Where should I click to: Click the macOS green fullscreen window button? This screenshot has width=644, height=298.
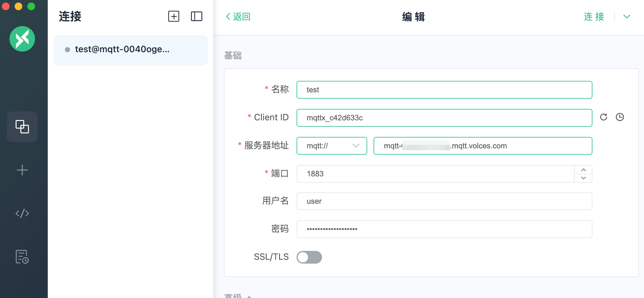click(x=31, y=6)
